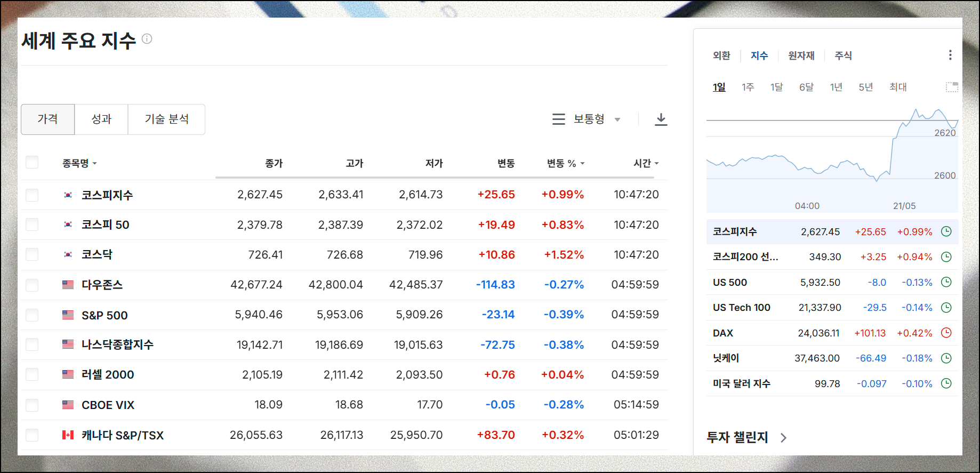Screen dimensions: 980x473
Task: Open the 캐나다 S&P/TSX link
Action: 123,435
